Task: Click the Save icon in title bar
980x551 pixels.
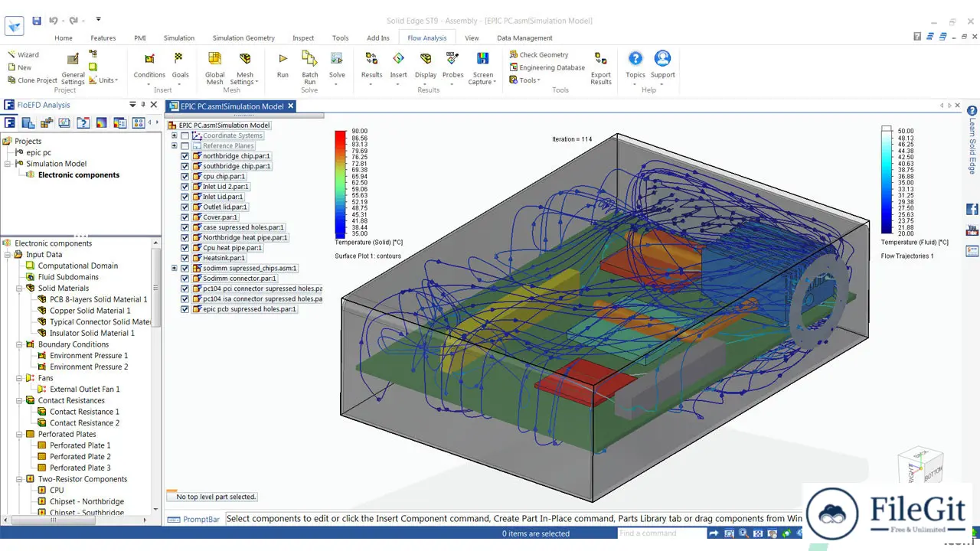Action: 37,21
